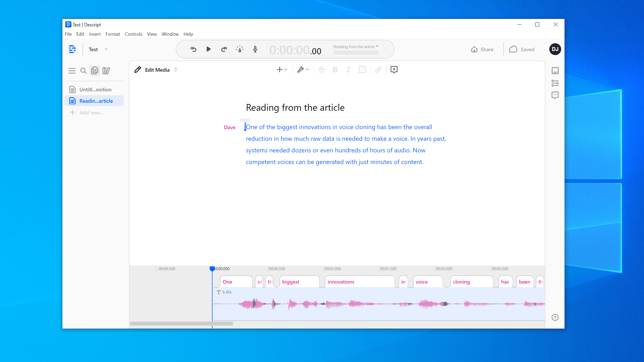Click Add new composition
Viewport: 644px width, 362px height.
[x=91, y=113]
